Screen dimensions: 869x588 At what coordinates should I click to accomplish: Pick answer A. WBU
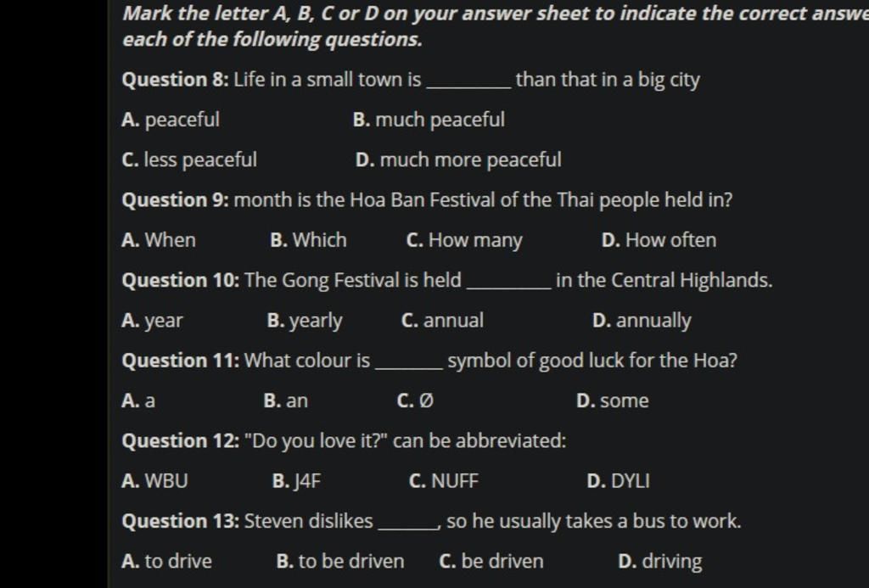[154, 481]
